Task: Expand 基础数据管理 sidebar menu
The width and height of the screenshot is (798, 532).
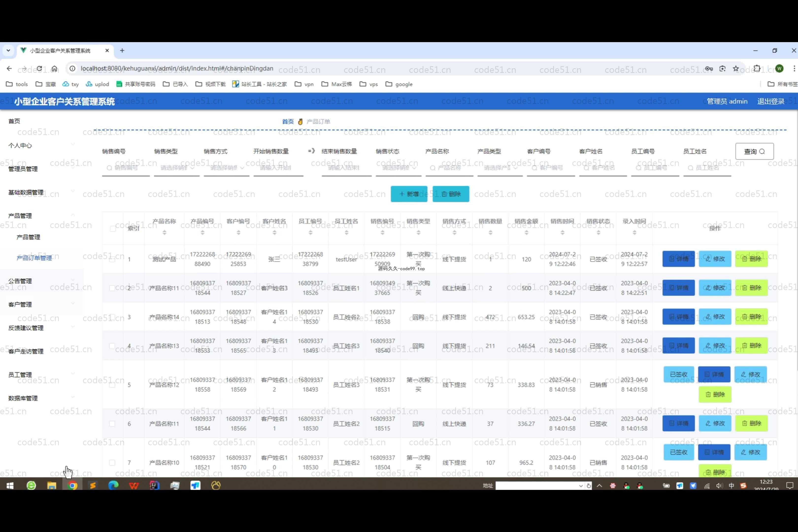Action: (x=41, y=192)
